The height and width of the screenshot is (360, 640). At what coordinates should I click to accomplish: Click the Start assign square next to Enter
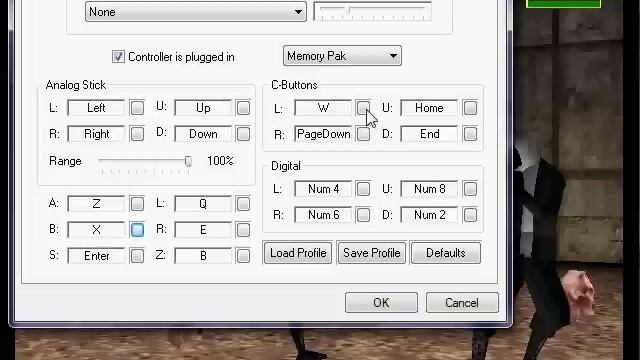[137, 256]
